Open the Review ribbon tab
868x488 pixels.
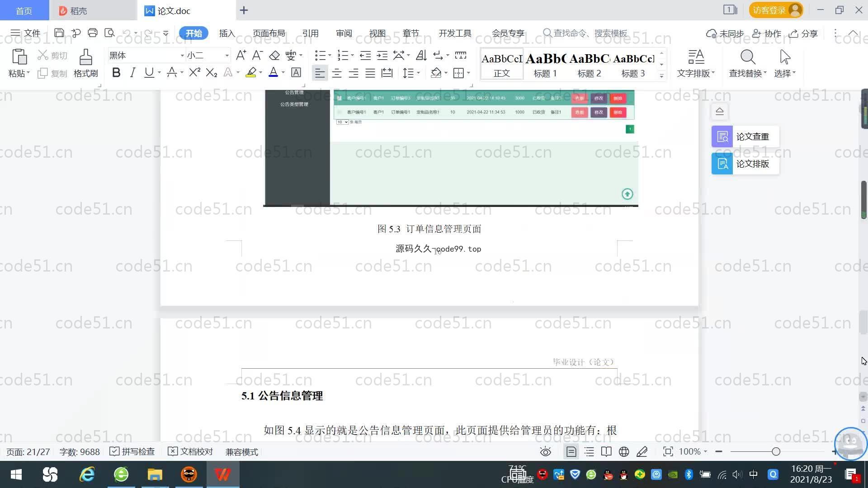(344, 33)
